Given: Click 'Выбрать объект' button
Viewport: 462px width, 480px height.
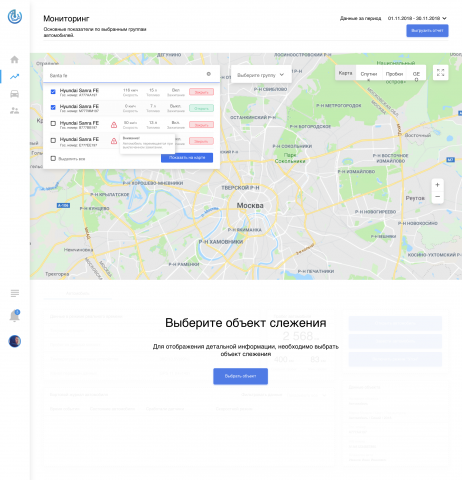Looking at the screenshot, I should pyautogui.click(x=240, y=376).
